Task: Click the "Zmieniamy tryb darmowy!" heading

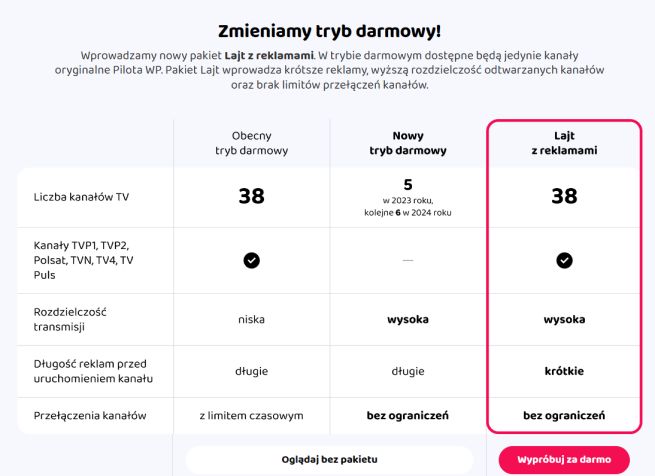Action: click(328, 30)
